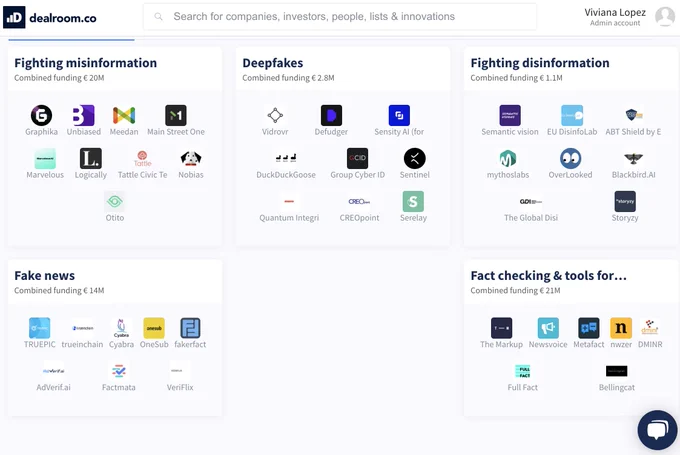Viewport: 680px width, 455px height.
Task: Click the Combined funding € 1.1M text
Action: (x=517, y=78)
